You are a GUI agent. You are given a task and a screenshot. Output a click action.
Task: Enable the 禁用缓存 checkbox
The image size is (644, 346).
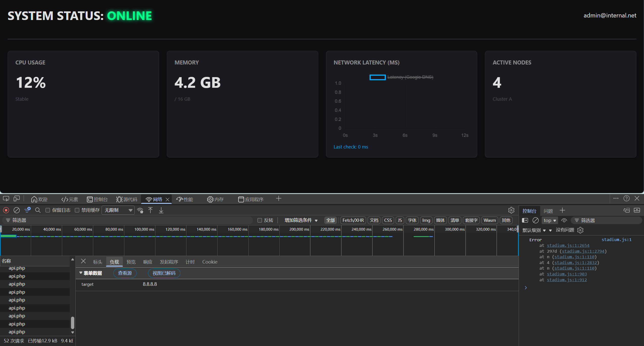pos(77,210)
